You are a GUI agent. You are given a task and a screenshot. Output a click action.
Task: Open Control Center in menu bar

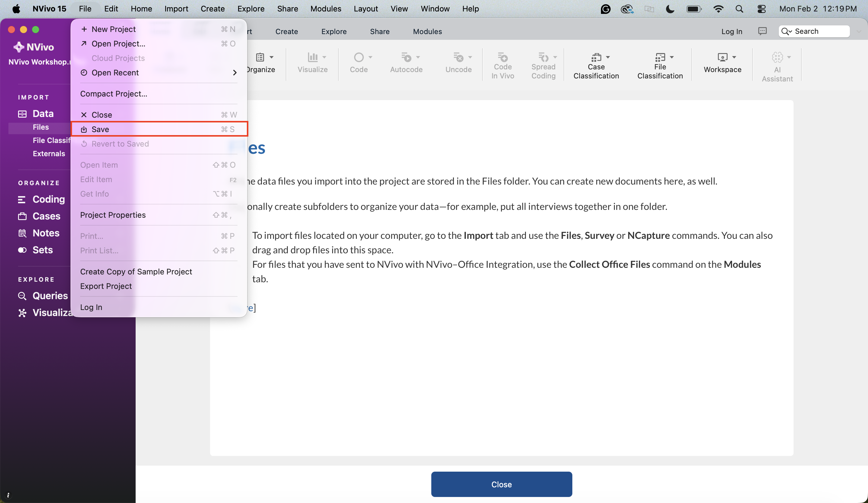click(x=761, y=9)
